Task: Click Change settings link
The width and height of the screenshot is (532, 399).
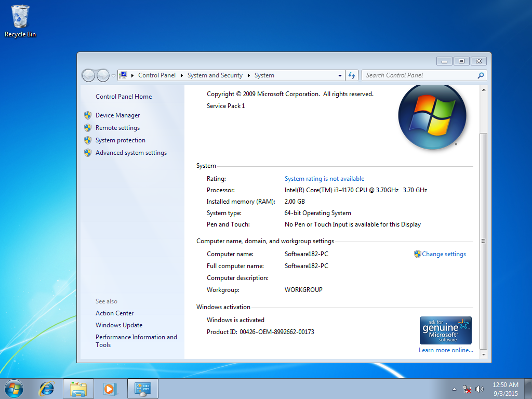Action: click(444, 254)
